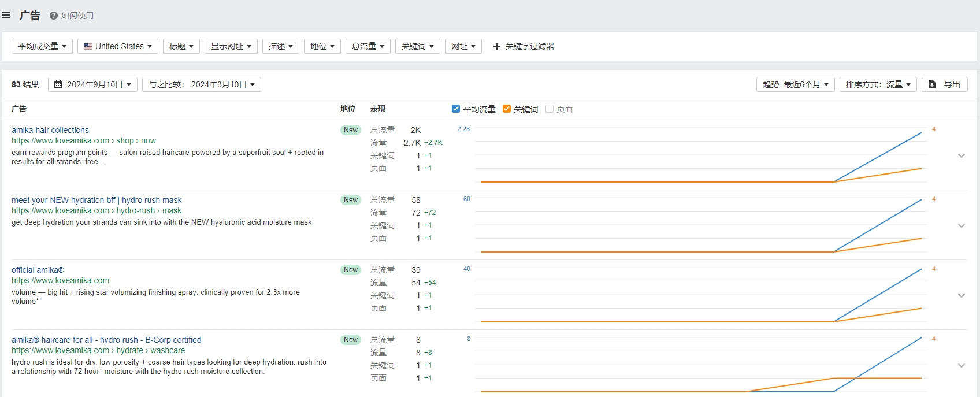This screenshot has width=980, height=397.
Task: Open the 标题 filter dropdown
Action: (x=181, y=46)
